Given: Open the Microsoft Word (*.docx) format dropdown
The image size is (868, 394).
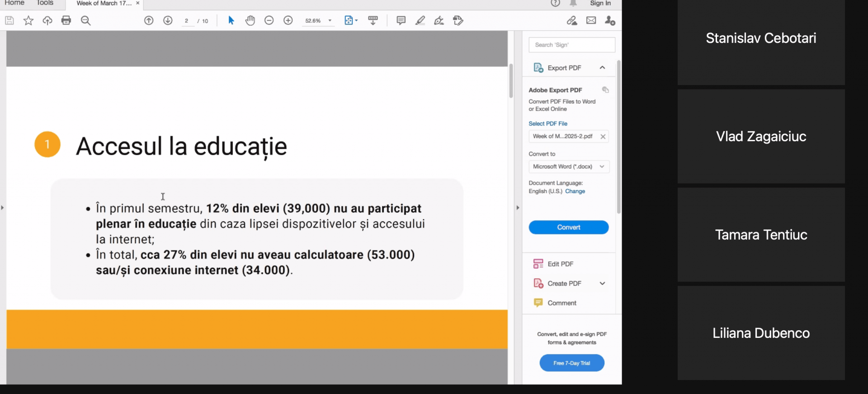Looking at the screenshot, I should tap(569, 166).
